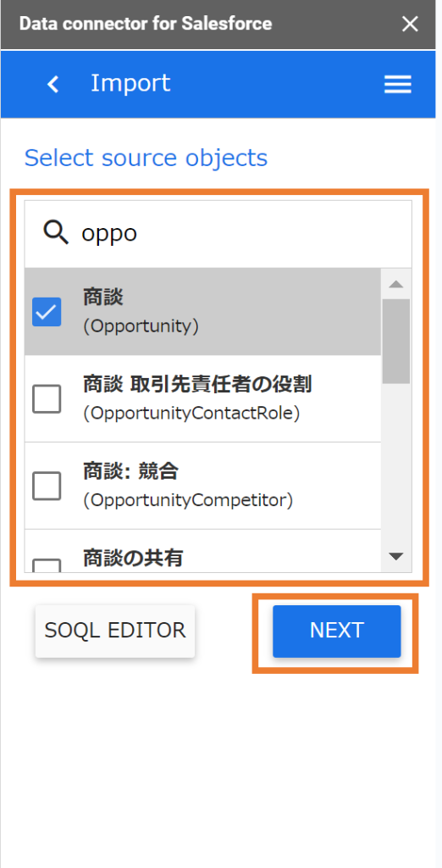442x868 pixels.
Task: Uncheck the 商談 (Opportunity) checkbox
Action: (47, 312)
